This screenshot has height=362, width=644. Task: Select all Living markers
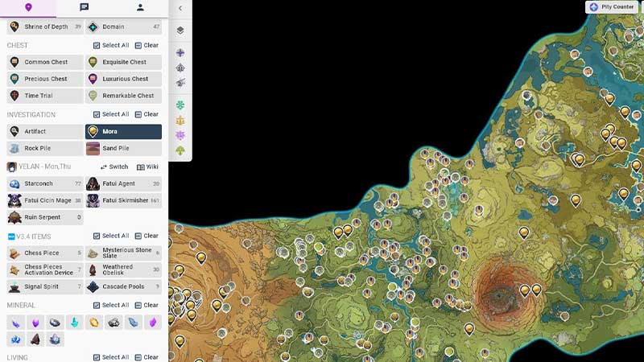click(111, 357)
